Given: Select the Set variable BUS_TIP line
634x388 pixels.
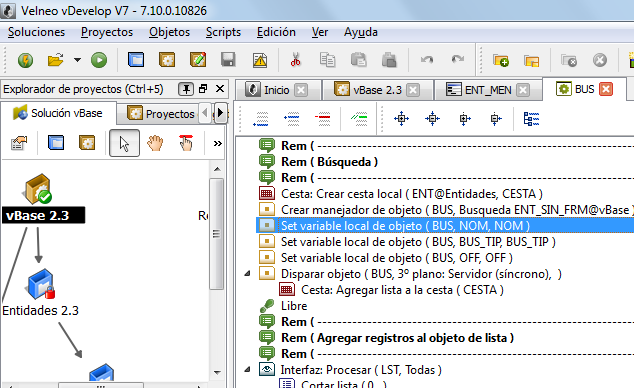Looking at the screenshot, I should pyautogui.click(x=418, y=242).
